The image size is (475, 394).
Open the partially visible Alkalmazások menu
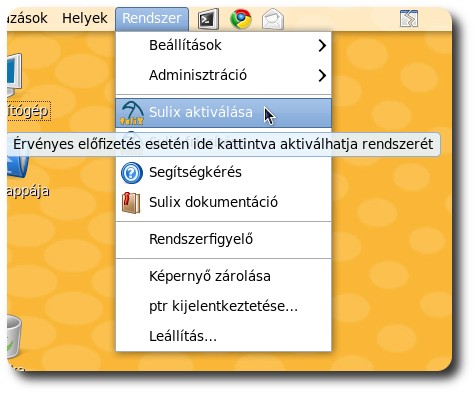27,18
